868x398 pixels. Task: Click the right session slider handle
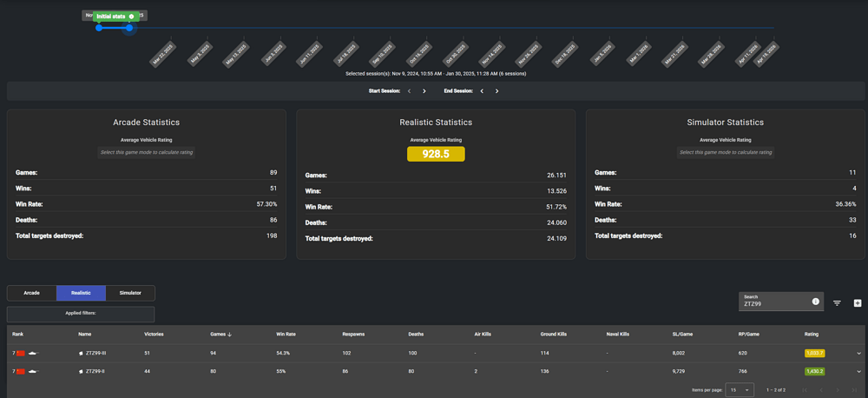point(129,28)
